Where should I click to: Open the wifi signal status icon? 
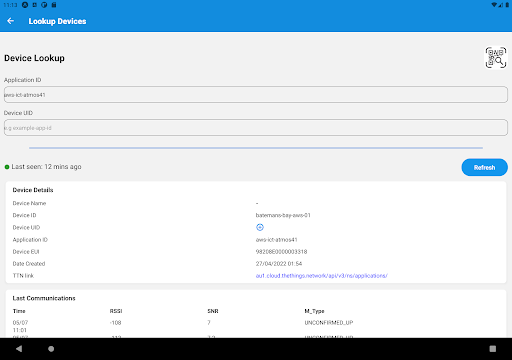click(x=494, y=5)
